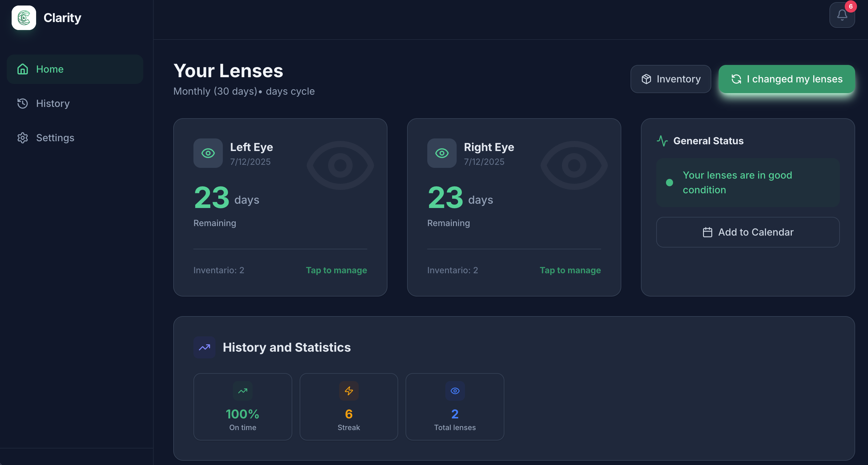Open Tap to manage for Right Eye
Screen dimensions: 868x465
(570, 270)
